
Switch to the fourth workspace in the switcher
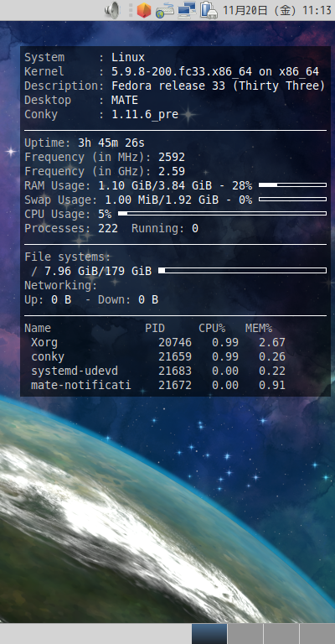tap(317, 634)
